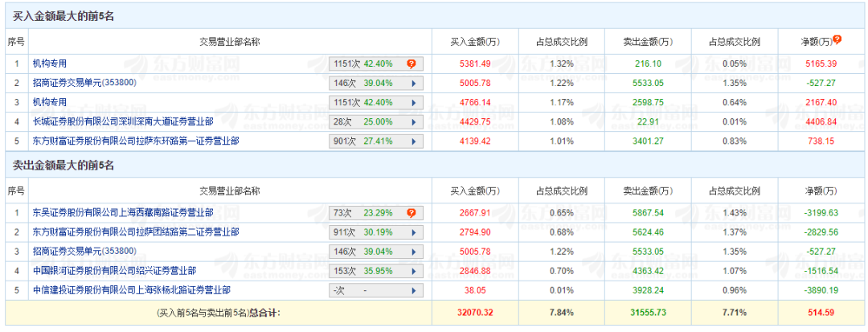Select the 卖出金额最大的前5名 section title
The height and width of the screenshot is (332, 868).
63,165
